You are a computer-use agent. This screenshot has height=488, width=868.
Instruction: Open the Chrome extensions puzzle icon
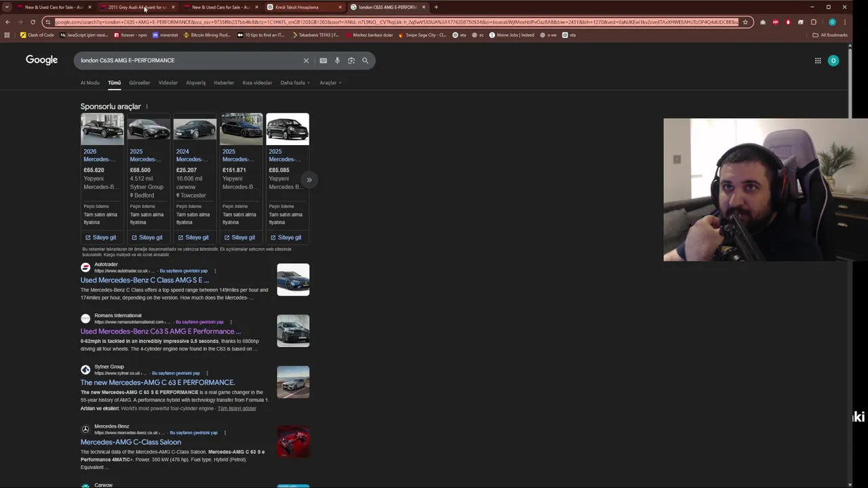click(814, 22)
